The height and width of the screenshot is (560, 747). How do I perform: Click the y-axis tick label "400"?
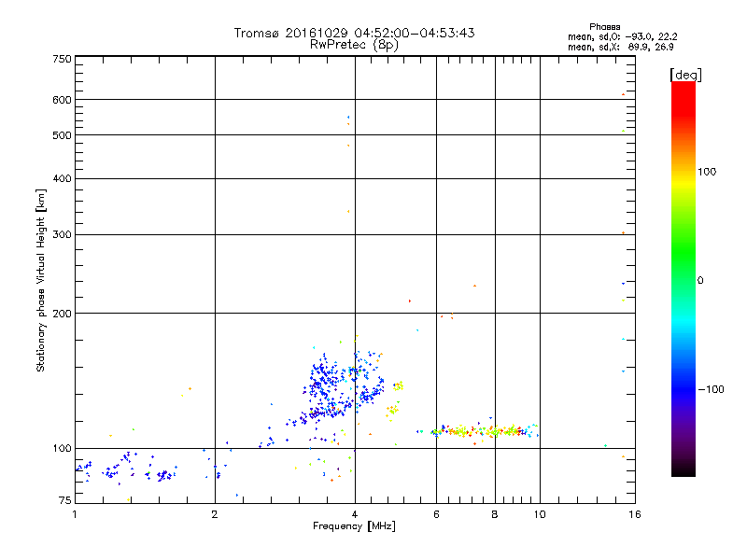pos(62,178)
